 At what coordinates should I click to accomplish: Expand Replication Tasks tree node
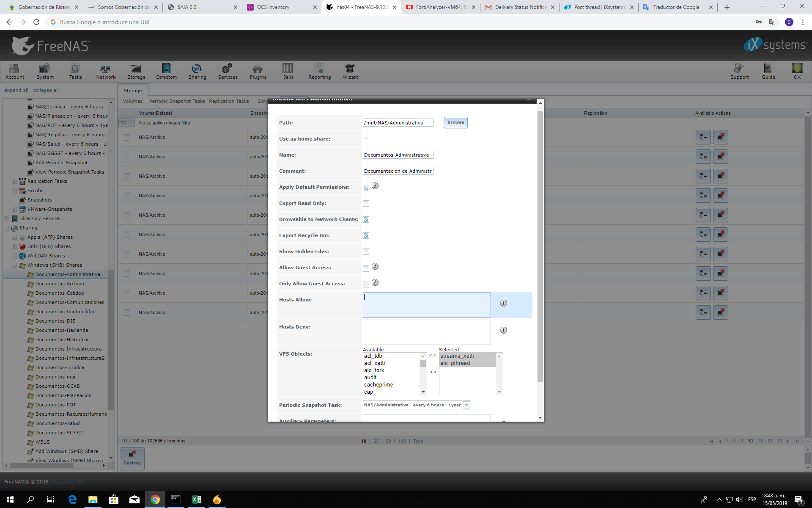click(14, 181)
